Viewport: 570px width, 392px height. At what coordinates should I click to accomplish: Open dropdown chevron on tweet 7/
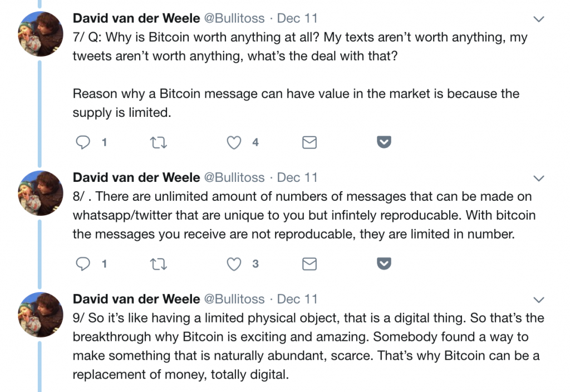(x=538, y=19)
